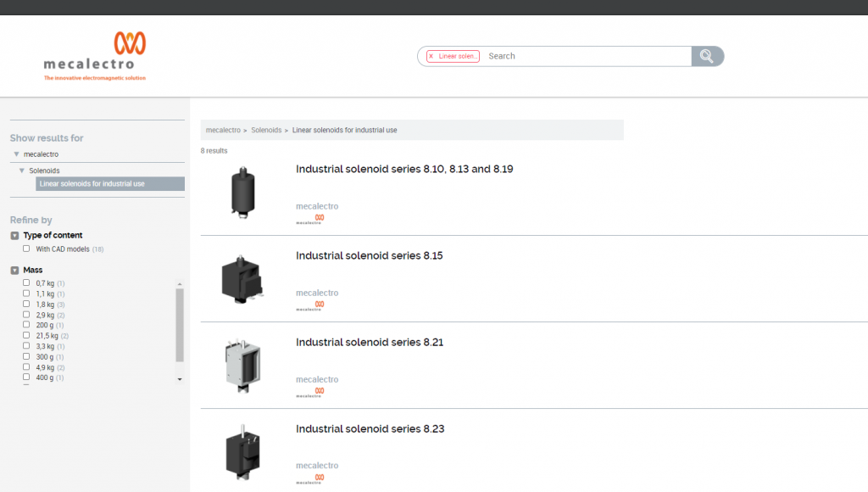Focus the Search text field
This screenshot has height=492, width=868.
tap(585, 56)
